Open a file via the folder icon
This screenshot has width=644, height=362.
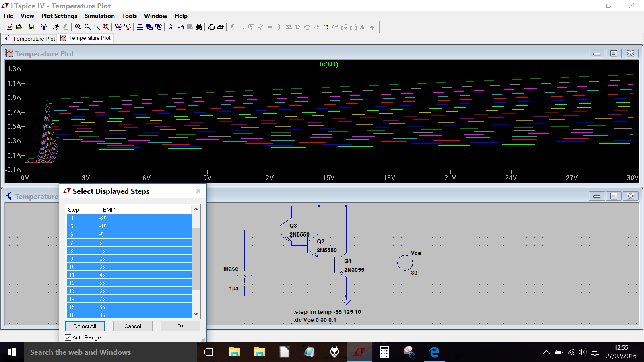[19, 27]
